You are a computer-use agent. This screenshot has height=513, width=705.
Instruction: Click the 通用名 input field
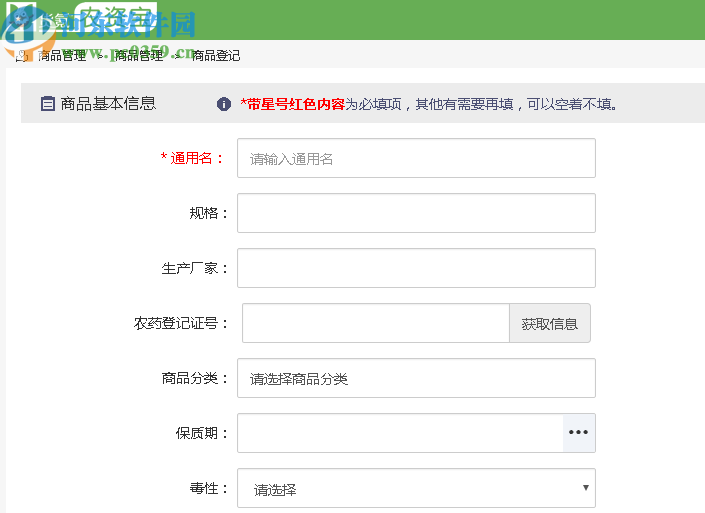click(x=416, y=158)
